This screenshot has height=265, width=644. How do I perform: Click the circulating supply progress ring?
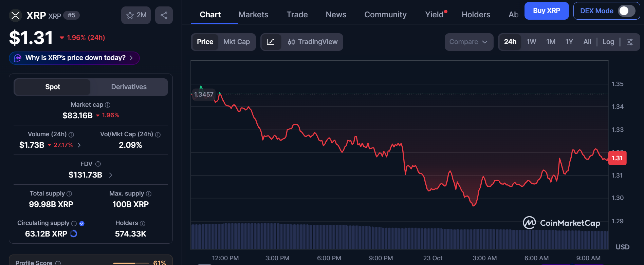(x=73, y=234)
